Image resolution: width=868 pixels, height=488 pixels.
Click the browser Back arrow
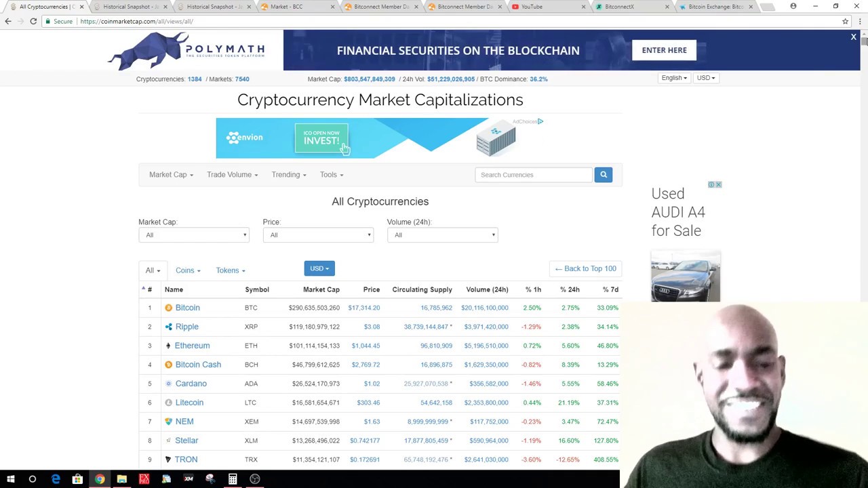tap(8, 21)
